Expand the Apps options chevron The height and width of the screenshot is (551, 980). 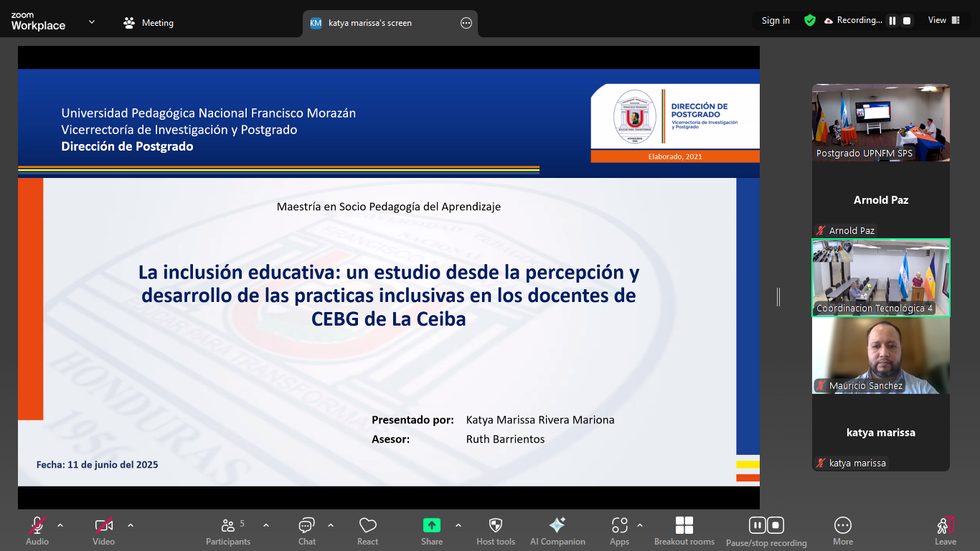[x=640, y=525]
